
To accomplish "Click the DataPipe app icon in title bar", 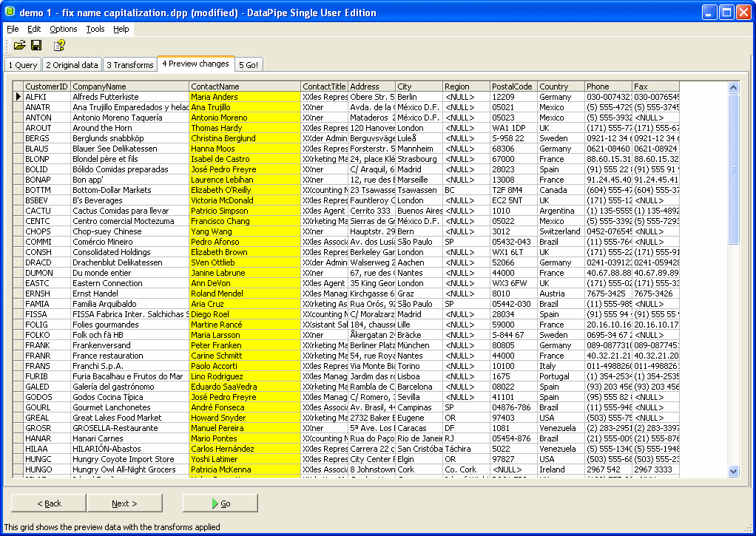I will (10, 12).
